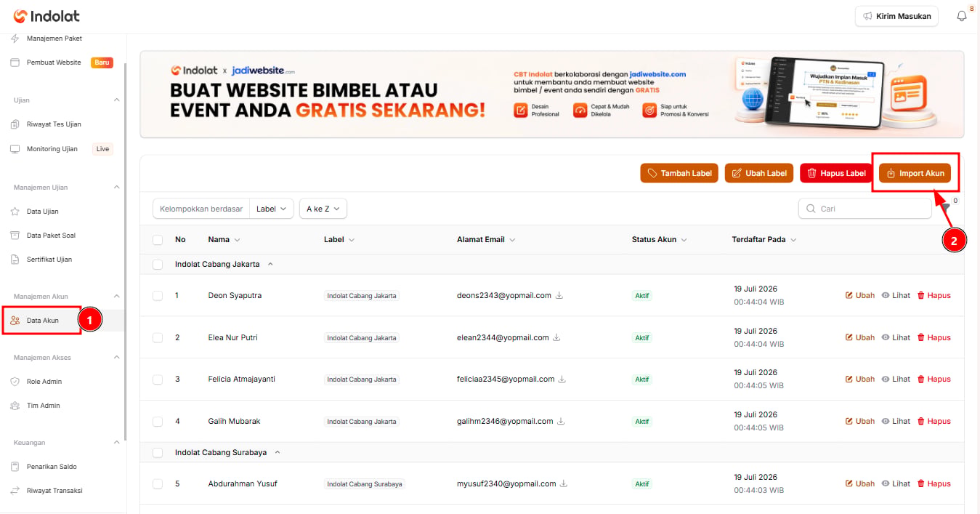Image resolution: width=980 pixels, height=514 pixels.
Task: Open the Label grouping dropdown
Action: pyautogui.click(x=272, y=209)
